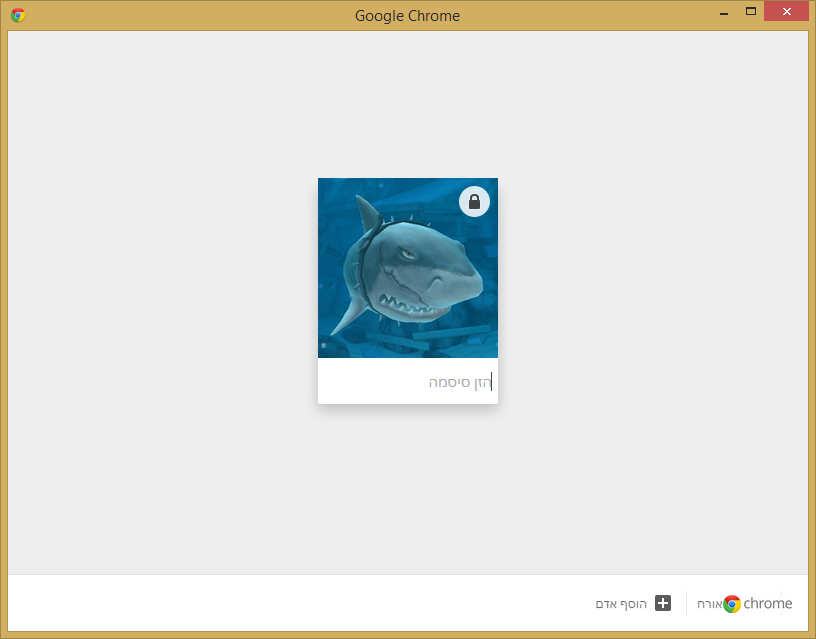Click the הוסף אדם add person label
Viewport: 816px width, 639px height.
point(621,604)
